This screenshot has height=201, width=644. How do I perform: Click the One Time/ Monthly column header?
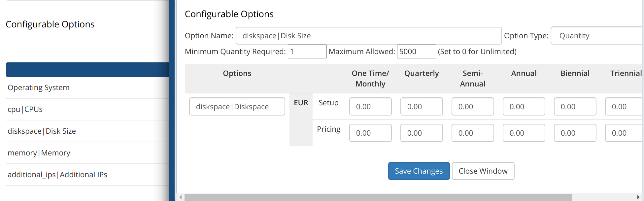[x=370, y=79]
